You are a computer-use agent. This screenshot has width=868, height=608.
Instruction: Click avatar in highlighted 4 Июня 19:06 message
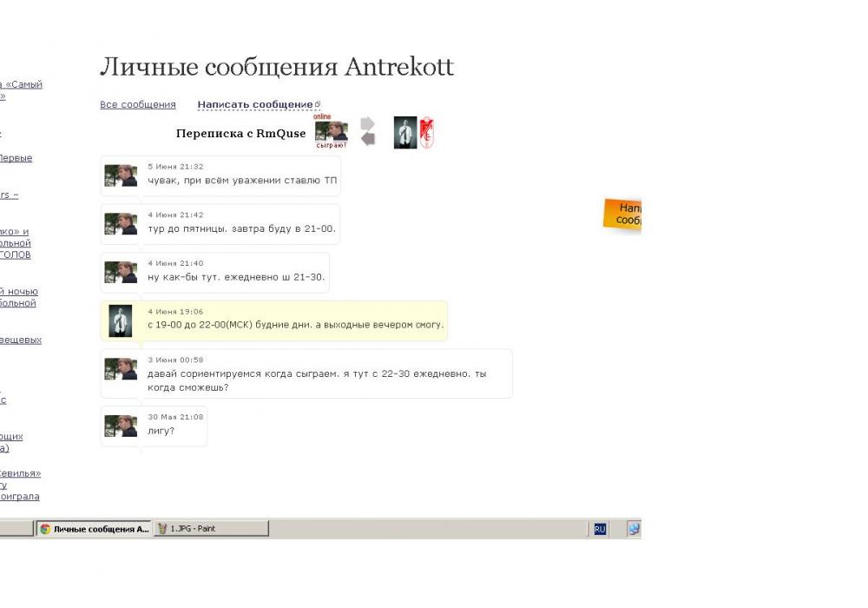click(x=120, y=321)
